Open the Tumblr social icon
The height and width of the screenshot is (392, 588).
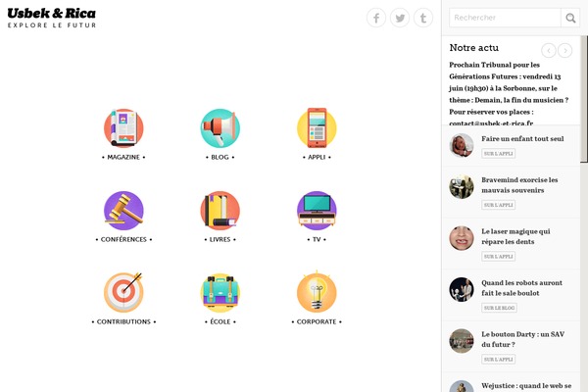coord(423,18)
